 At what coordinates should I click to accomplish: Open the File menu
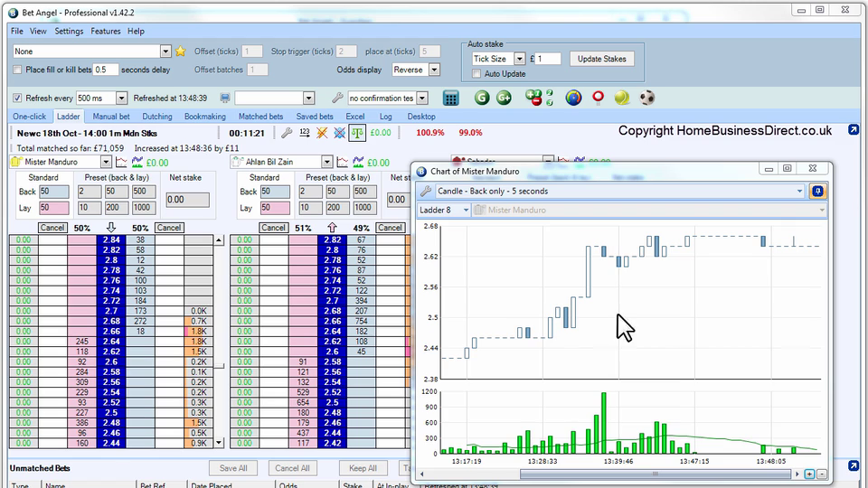[17, 31]
